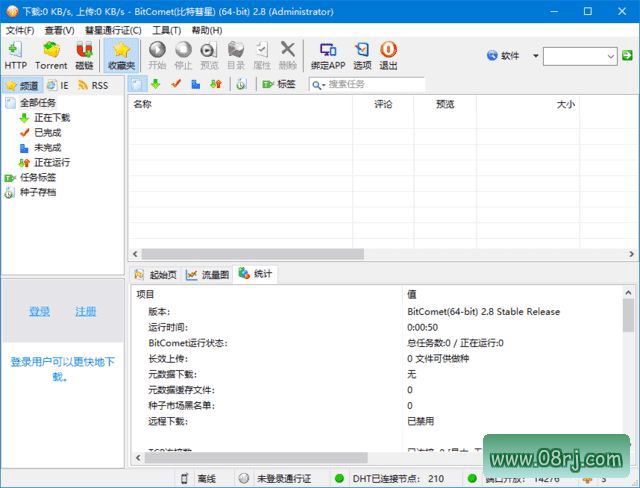Select the green downloading filter arrow icon
This screenshot has height=488, width=640.
tap(157, 85)
